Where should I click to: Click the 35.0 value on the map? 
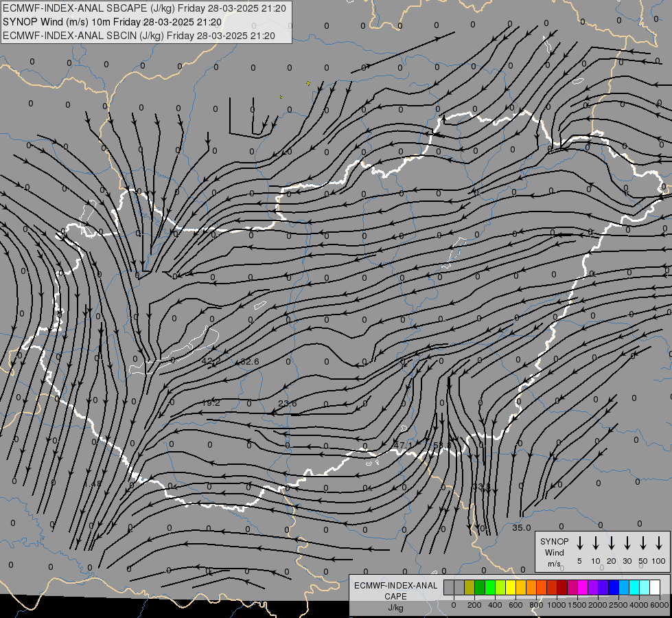click(x=522, y=528)
